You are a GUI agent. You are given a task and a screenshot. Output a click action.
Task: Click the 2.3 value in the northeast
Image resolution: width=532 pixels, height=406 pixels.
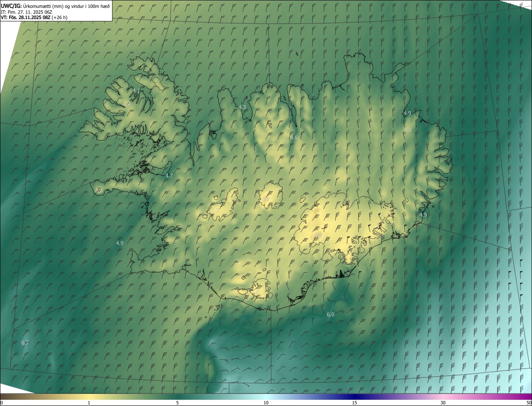click(407, 130)
